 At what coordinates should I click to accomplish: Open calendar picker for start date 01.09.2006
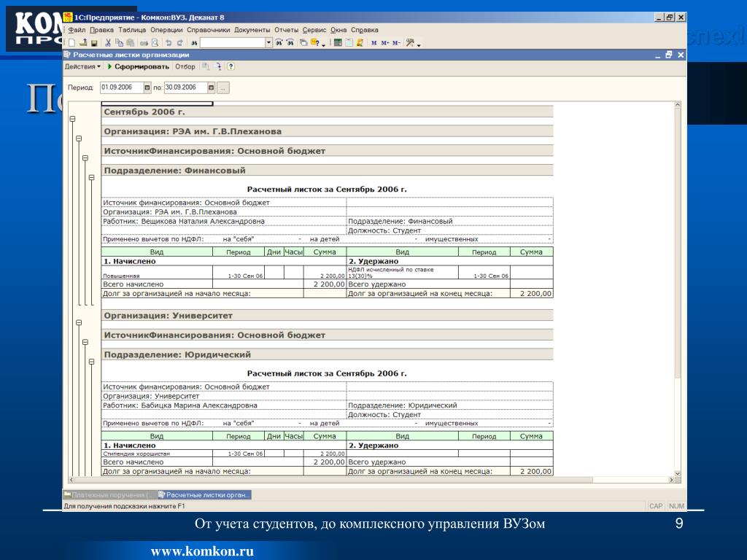(147, 87)
